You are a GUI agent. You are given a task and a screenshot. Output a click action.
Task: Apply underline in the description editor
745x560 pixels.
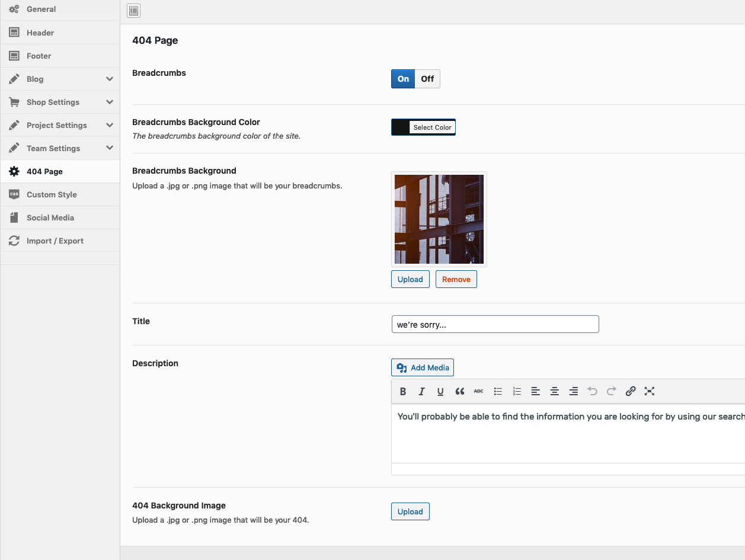click(x=440, y=391)
